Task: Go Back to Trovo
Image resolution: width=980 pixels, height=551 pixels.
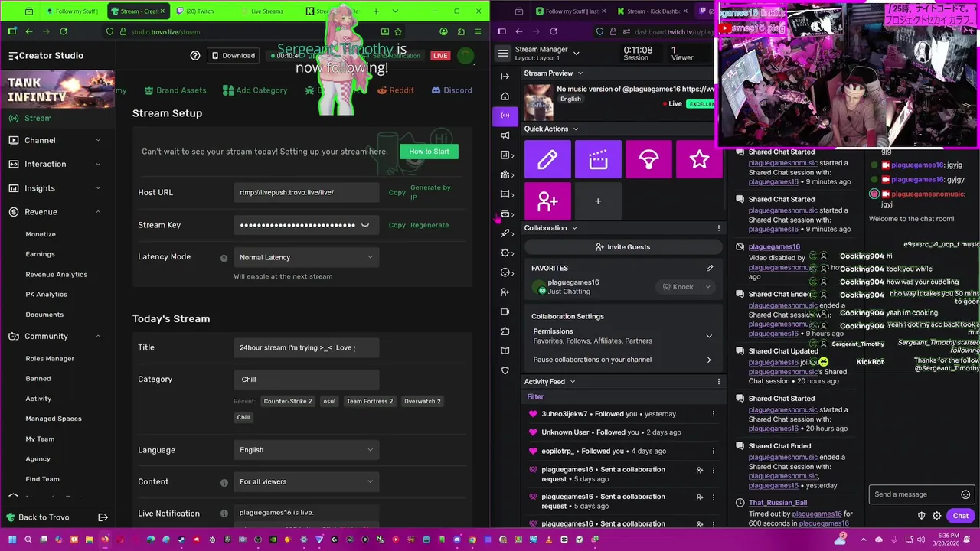Action: click(44, 517)
